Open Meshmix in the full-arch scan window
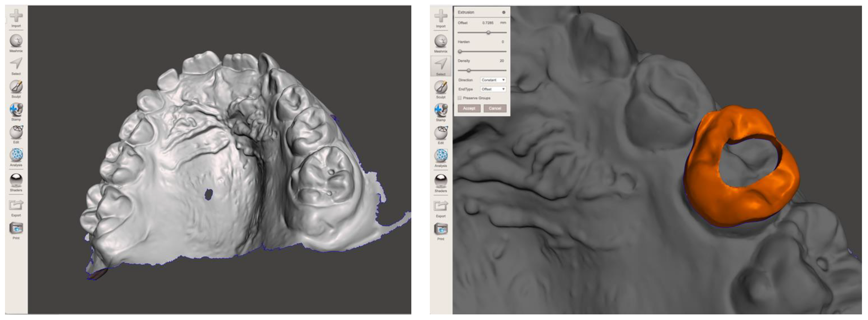The image size is (868, 320). pos(16,41)
